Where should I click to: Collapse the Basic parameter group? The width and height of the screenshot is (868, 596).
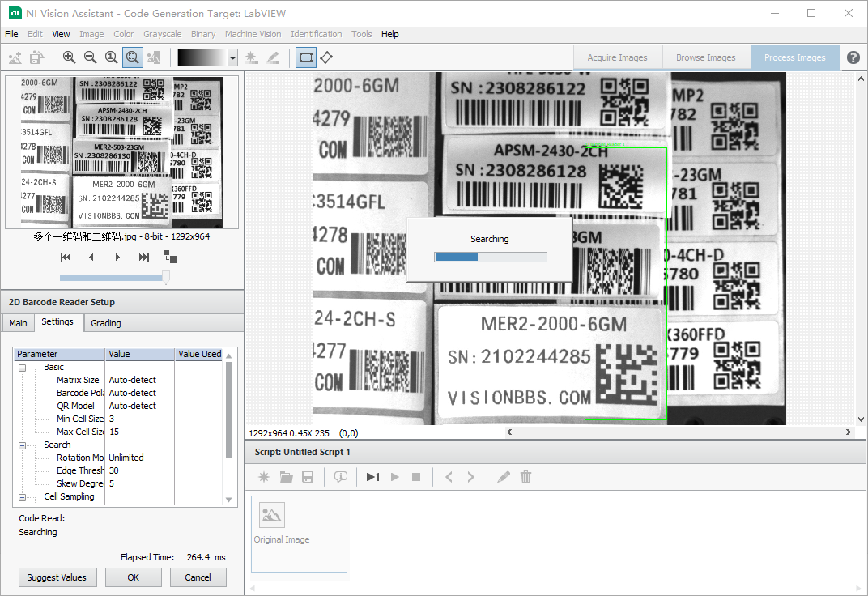(22, 368)
